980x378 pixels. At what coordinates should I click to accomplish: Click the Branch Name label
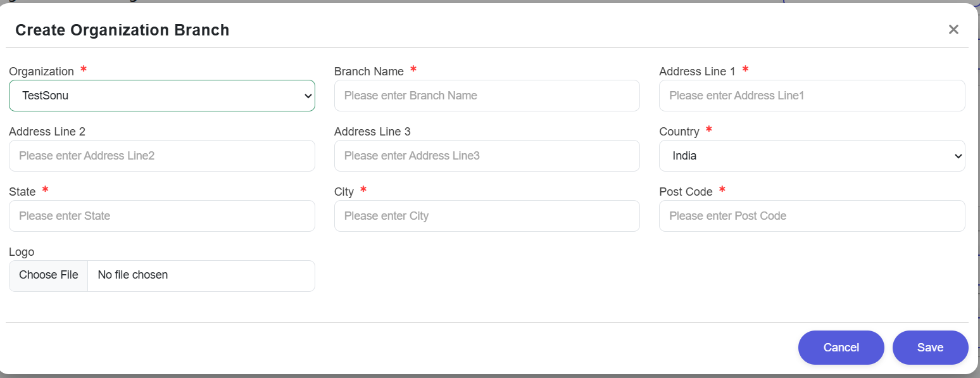tap(368, 72)
